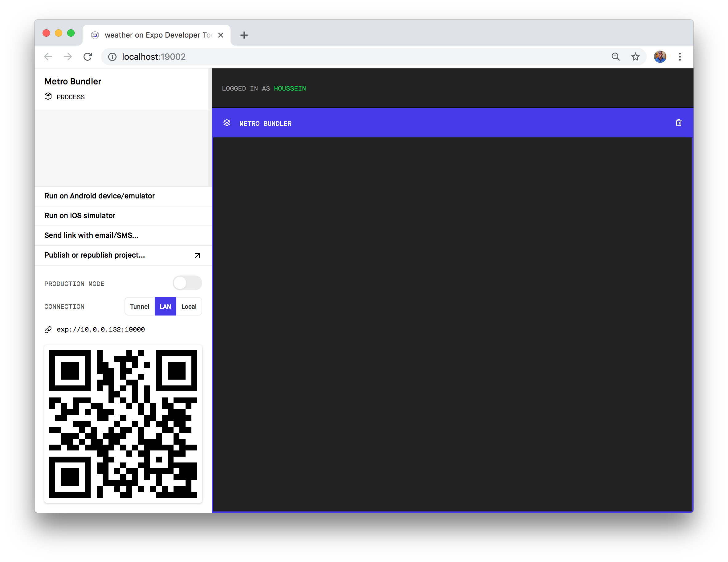Click the arrow icon on Publish or republish project
The height and width of the screenshot is (562, 728).
(197, 255)
